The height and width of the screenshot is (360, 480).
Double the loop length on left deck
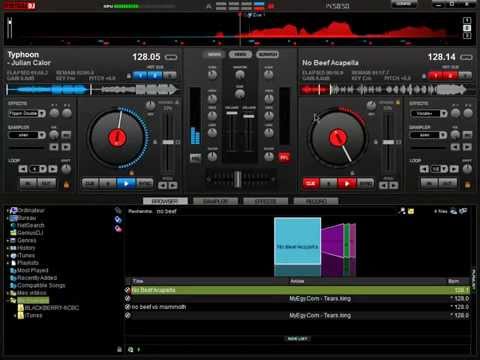[53, 169]
